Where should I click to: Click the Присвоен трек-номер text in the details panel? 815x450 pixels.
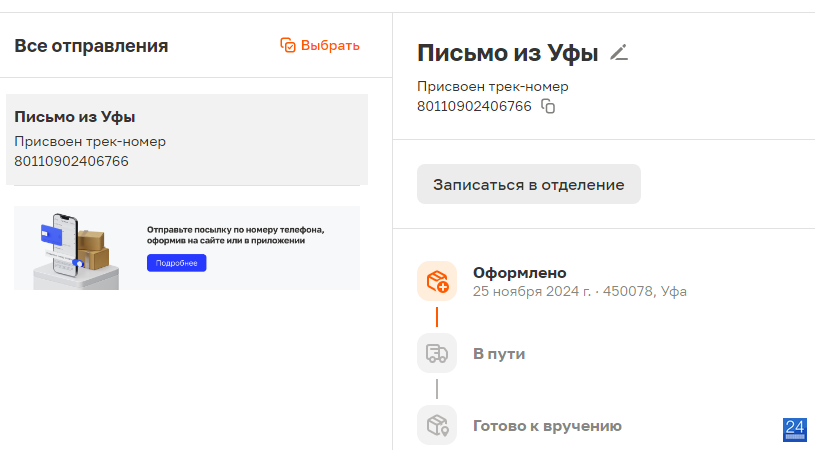[492, 86]
